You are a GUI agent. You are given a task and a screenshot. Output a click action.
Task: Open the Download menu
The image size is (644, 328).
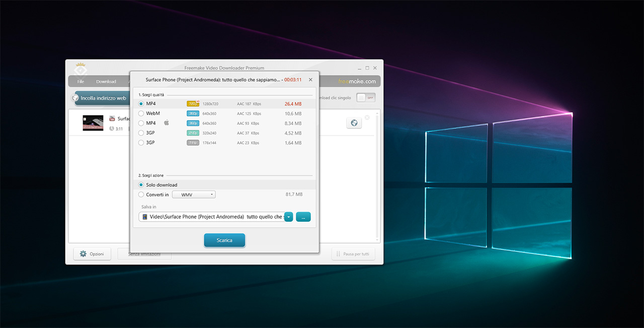[x=106, y=82]
